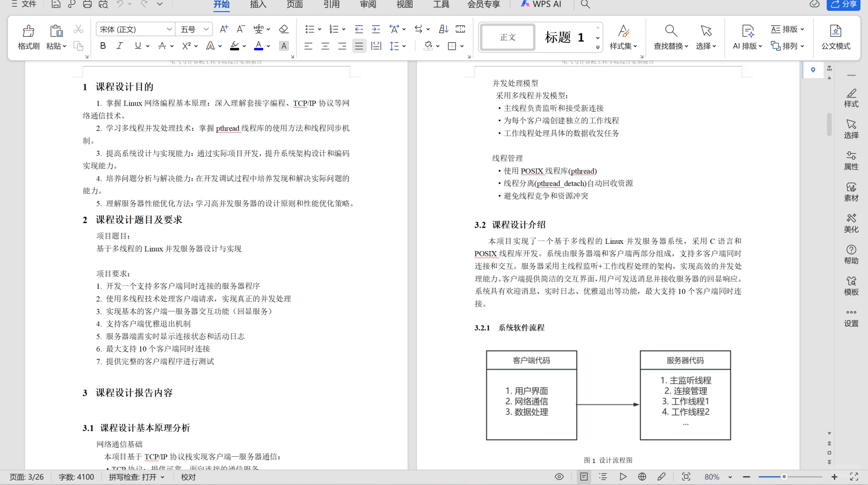Viewport: 868px width, 485px height.
Task: Switch to the 插入 ribbon tab
Action: (257, 5)
